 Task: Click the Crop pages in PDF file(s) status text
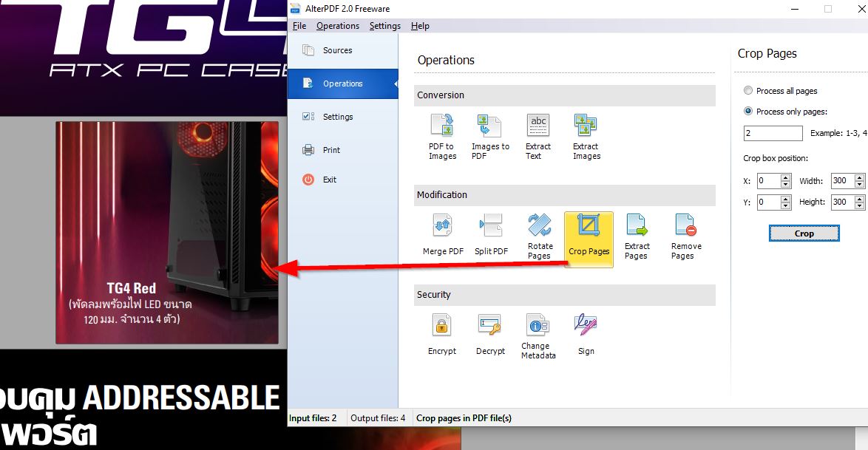464,418
